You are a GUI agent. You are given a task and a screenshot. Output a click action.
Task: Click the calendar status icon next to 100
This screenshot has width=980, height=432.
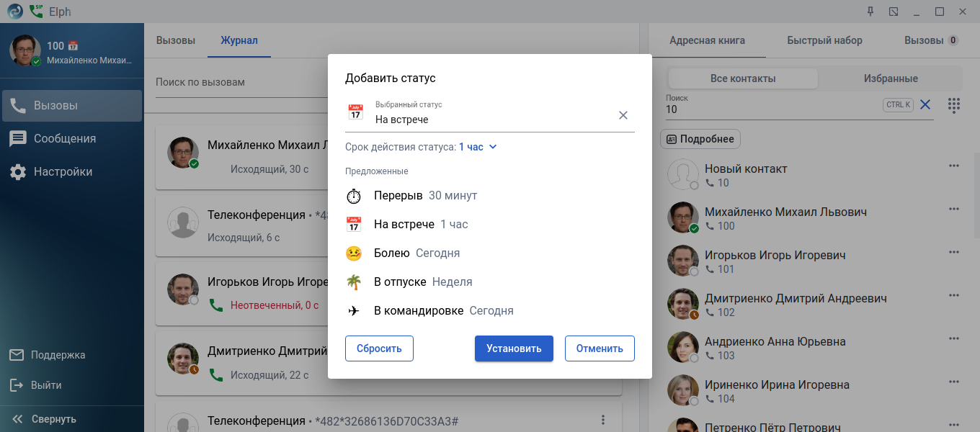point(73,46)
